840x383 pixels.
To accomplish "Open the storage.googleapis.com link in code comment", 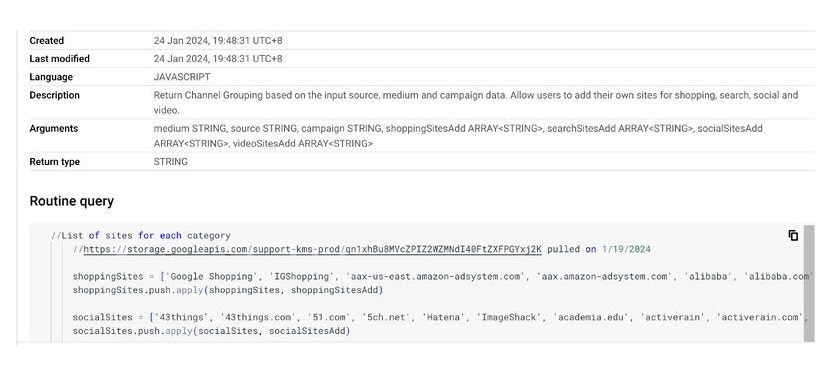I will 312,249.
